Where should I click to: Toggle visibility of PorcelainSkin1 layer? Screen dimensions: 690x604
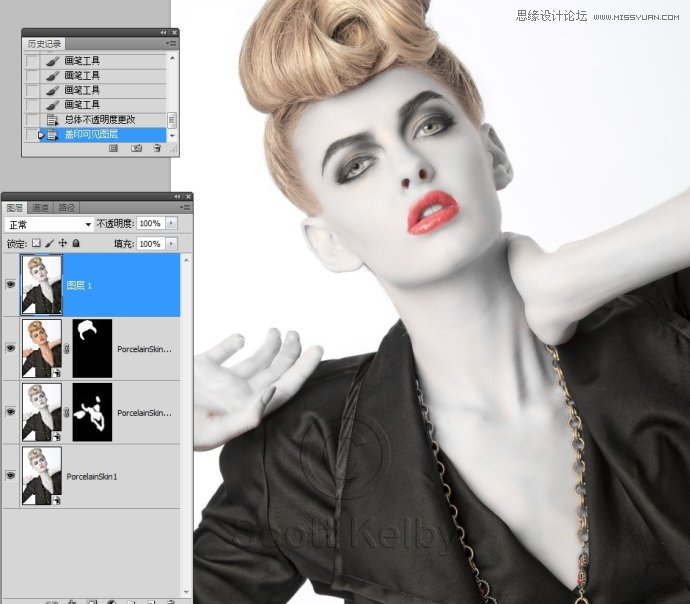pos(11,477)
